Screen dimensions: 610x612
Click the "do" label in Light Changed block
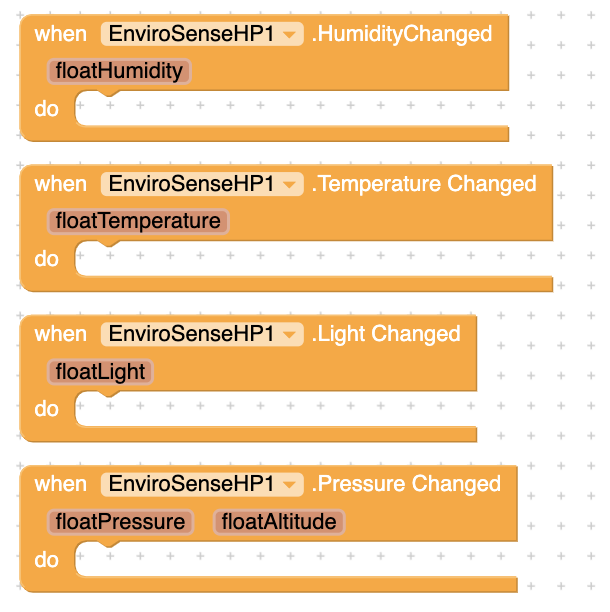coord(47,409)
